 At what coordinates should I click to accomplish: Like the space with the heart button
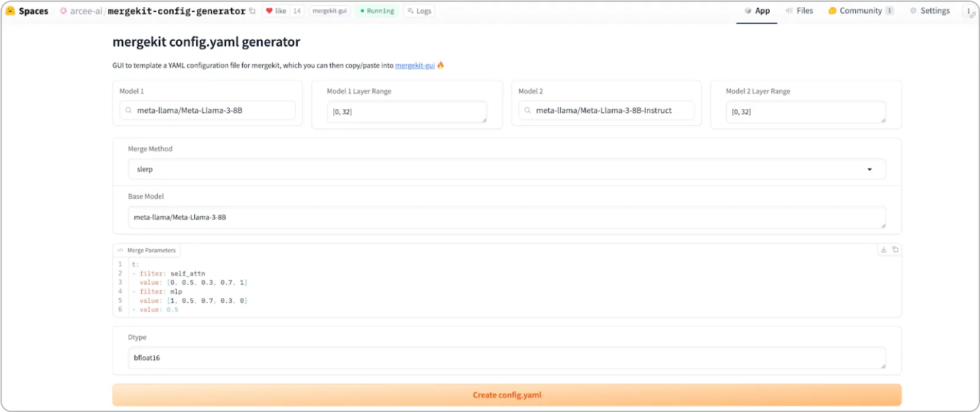click(276, 11)
